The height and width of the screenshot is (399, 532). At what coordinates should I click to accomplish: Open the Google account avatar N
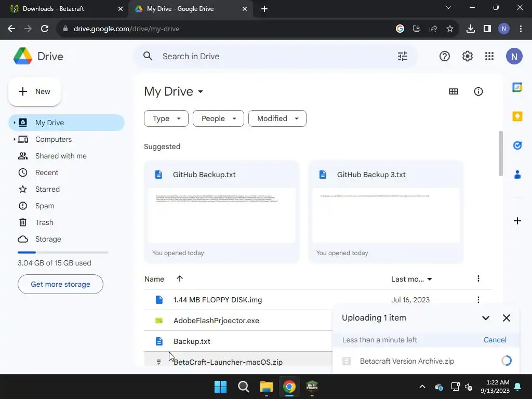pyautogui.click(x=514, y=56)
